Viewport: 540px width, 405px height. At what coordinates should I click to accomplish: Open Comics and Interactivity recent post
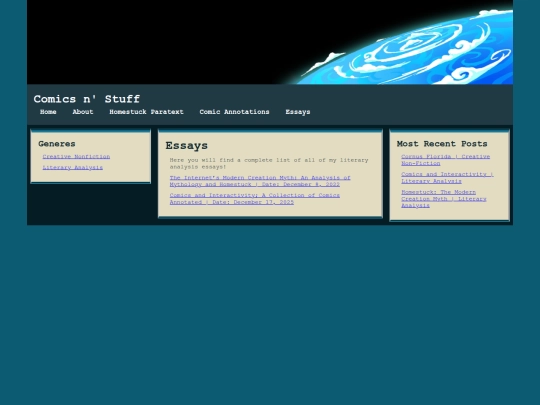click(x=447, y=178)
